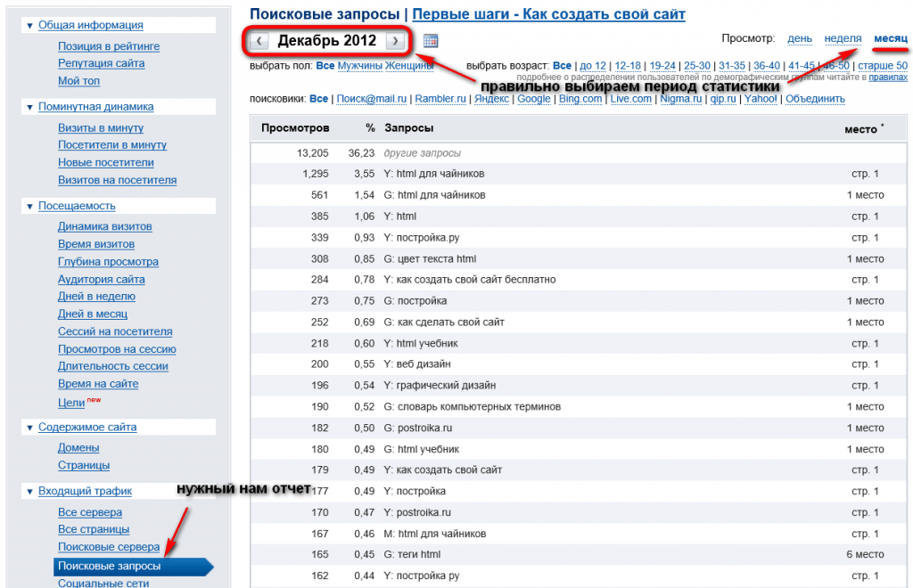Select age group 25-30
The height and width of the screenshot is (588, 913).
[697, 66]
